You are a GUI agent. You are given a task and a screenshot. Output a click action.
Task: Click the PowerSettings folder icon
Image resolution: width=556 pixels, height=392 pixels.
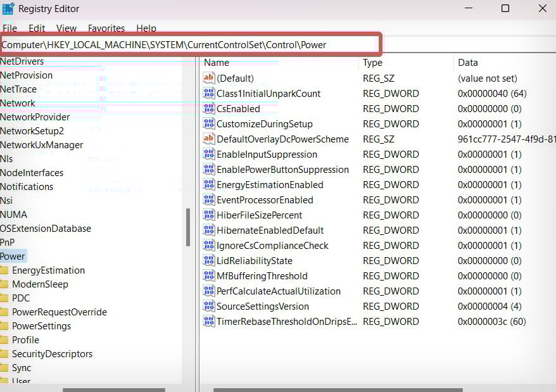pos(4,326)
